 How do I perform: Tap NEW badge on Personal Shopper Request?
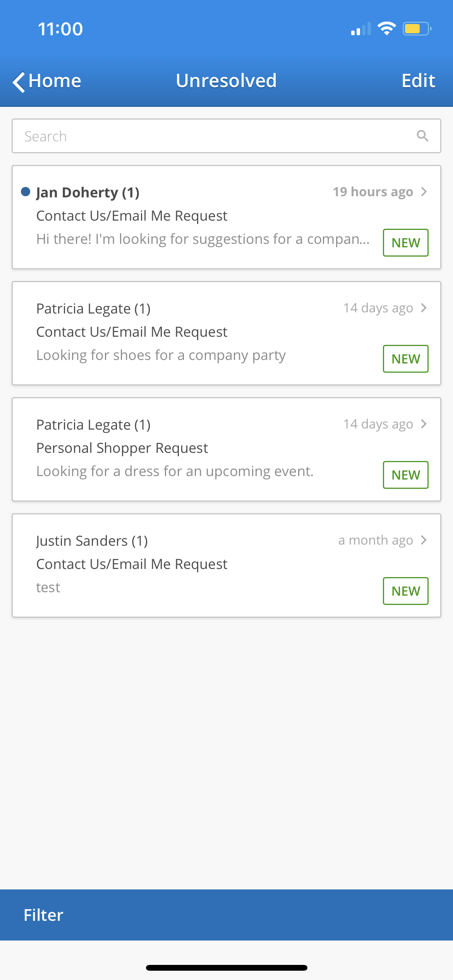pos(405,475)
